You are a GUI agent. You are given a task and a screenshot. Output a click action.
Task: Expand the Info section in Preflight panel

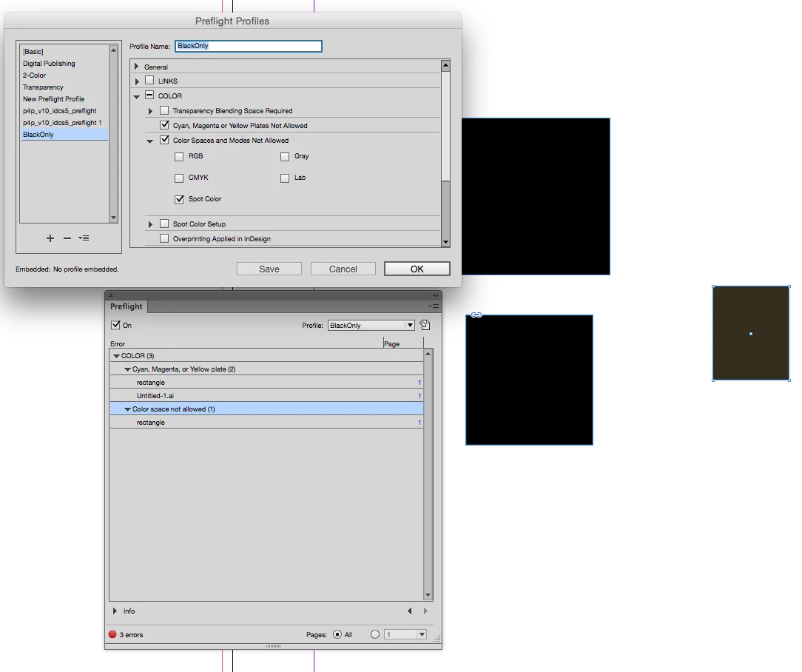115,611
